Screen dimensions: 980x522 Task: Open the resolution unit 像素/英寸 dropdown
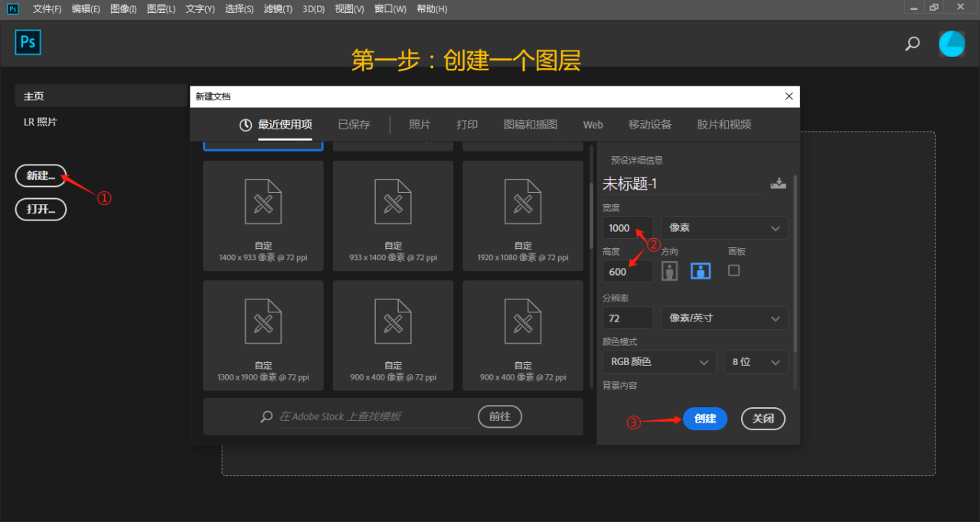724,318
